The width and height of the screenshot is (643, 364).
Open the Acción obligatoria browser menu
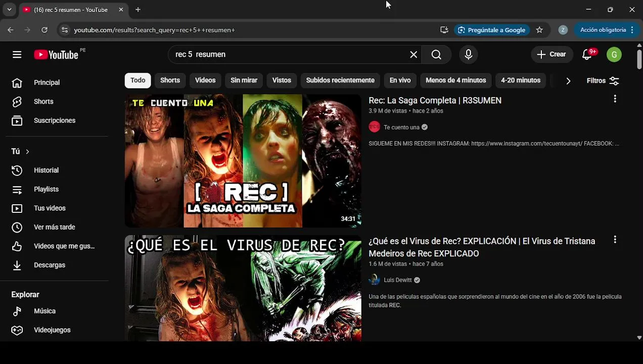point(606,30)
